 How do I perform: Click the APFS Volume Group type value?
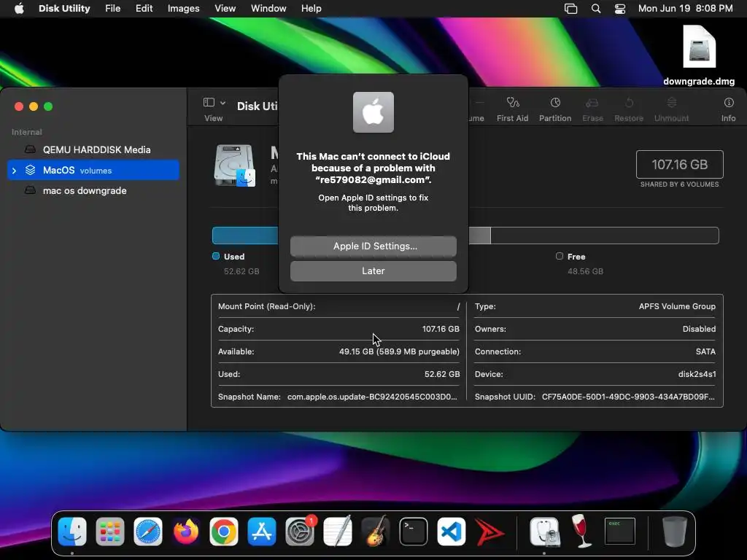pos(677,306)
